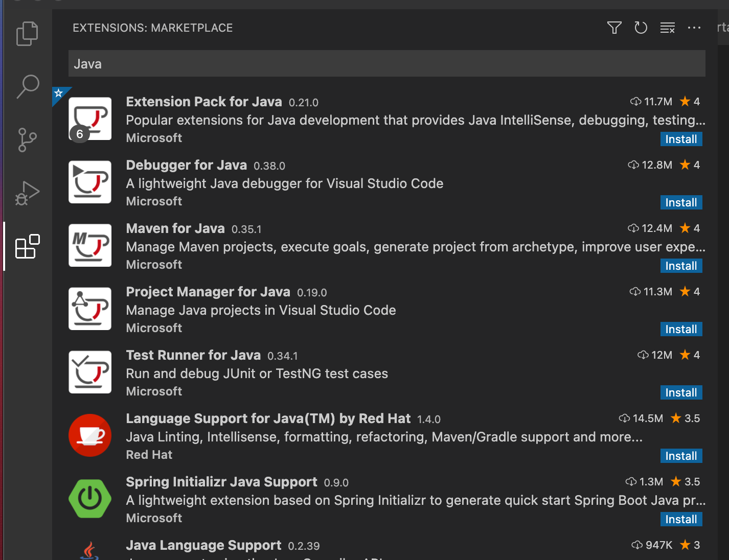
Task: Install Language Support for Java by Red Hat
Action: coord(680,456)
